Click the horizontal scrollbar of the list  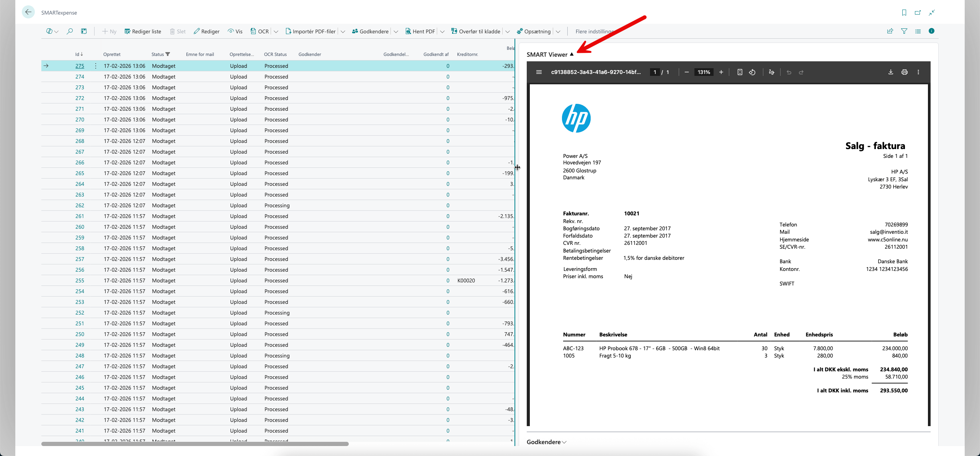(195, 444)
